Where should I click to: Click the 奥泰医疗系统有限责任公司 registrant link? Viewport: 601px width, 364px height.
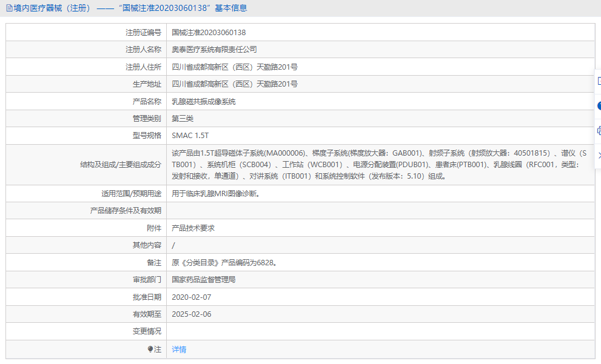[x=213, y=49]
